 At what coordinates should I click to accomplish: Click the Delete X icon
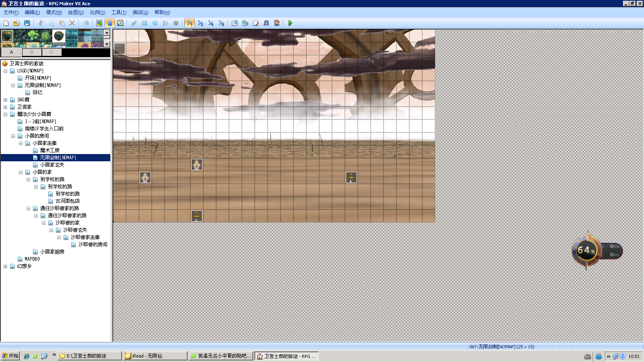72,23
